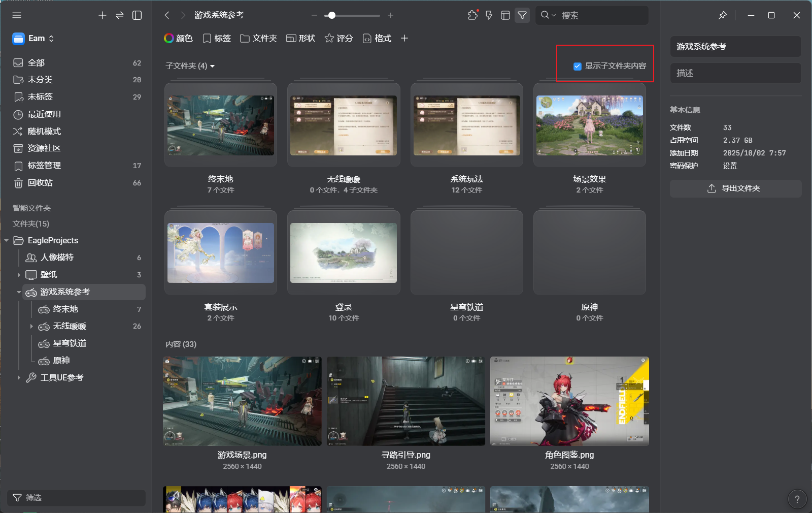The height and width of the screenshot is (513, 812).
Task: Collapse the 游戏系统参考 folder arrow
Action: tap(19, 292)
